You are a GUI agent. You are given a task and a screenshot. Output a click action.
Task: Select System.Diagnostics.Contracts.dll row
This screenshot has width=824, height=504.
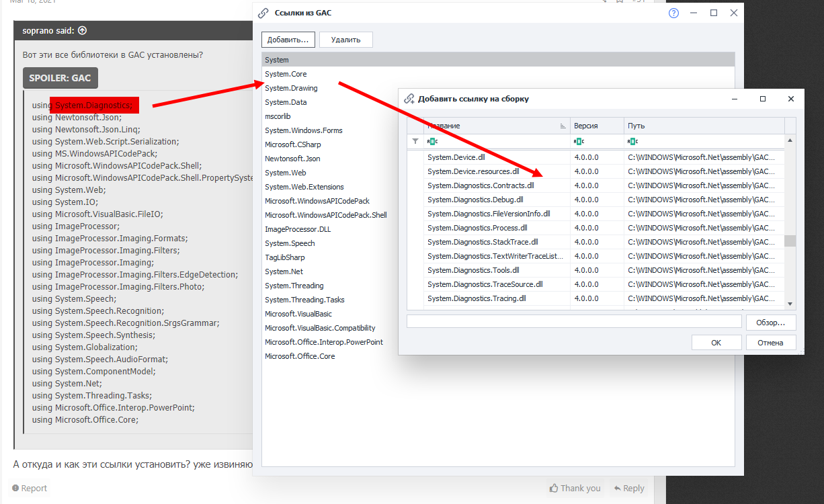595,185
